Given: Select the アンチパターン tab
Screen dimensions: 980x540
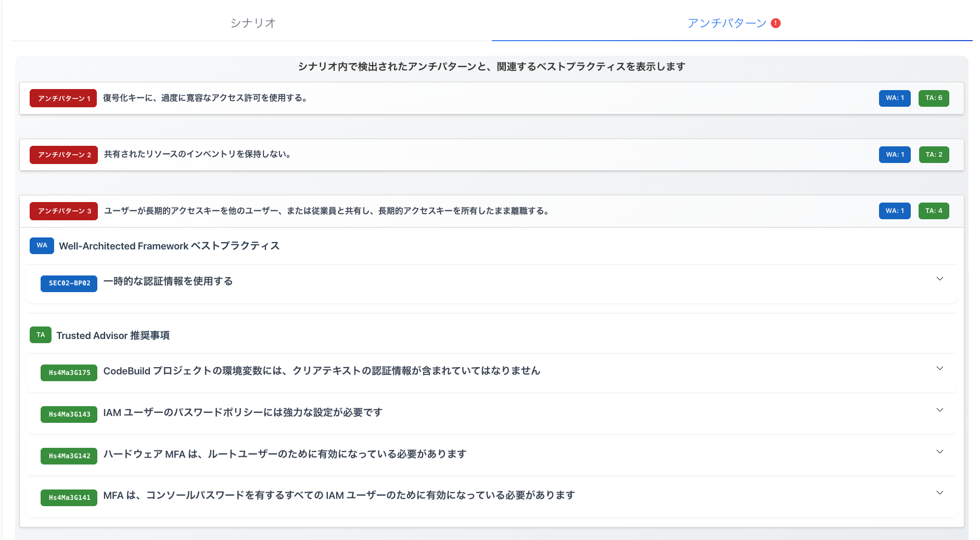Looking at the screenshot, I should [x=727, y=23].
